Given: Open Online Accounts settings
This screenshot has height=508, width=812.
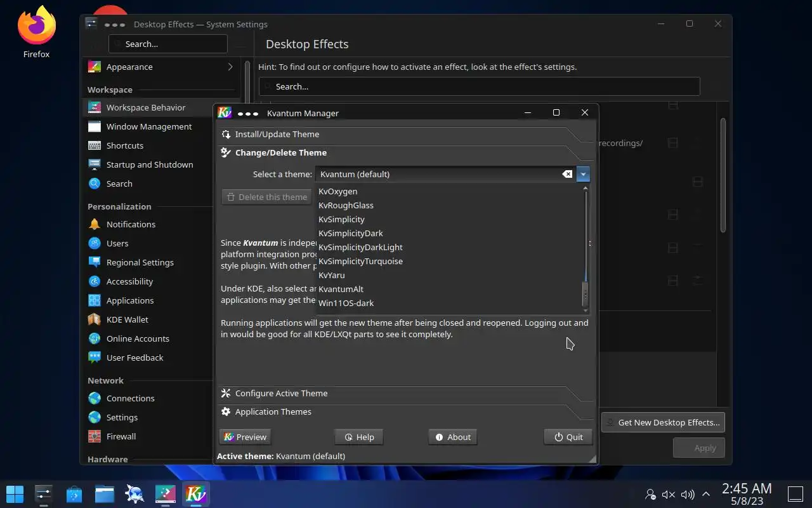Looking at the screenshot, I should tap(148, 338).
